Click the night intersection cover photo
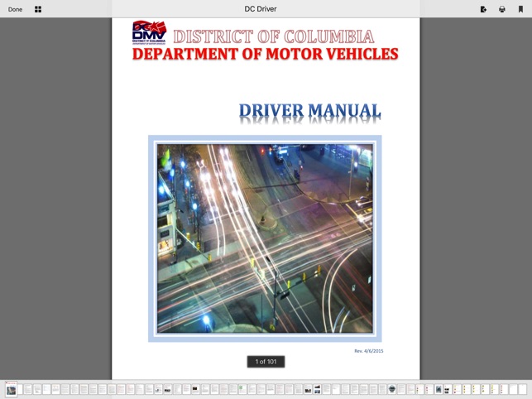Image resolution: width=532 pixels, height=399 pixels. pyautogui.click(x=265, y=238)
